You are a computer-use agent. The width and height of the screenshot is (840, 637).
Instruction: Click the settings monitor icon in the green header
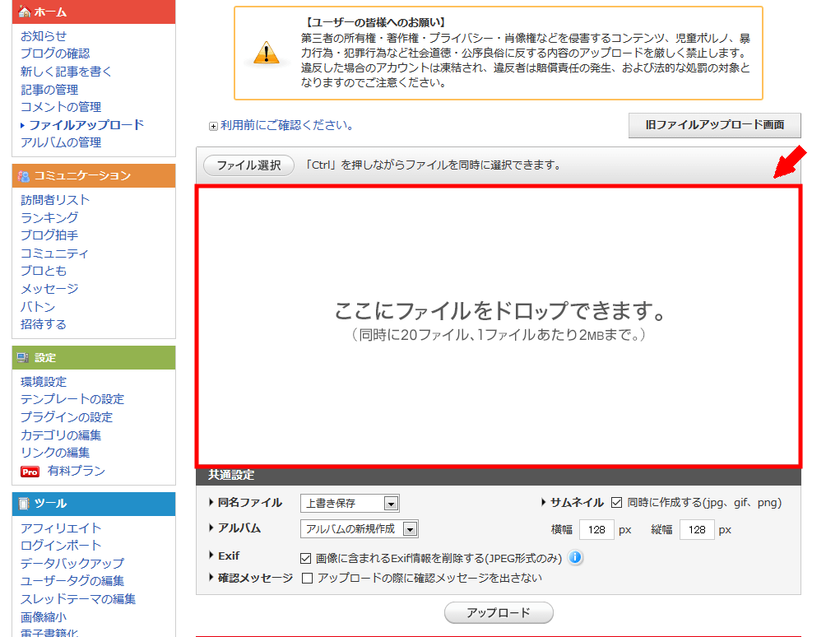point(23,357)
